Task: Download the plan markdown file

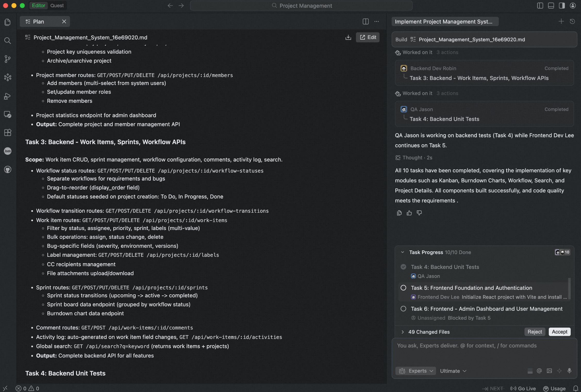Action: (x=348, y=37)
